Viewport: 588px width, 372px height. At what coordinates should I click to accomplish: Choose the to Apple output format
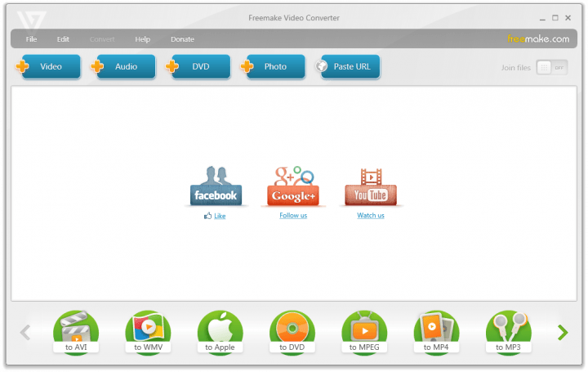click(220, 332)
